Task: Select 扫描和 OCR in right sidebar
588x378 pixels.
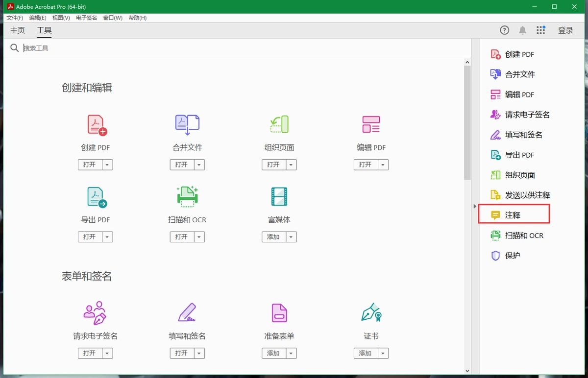Action: click(x=517, y=236)
